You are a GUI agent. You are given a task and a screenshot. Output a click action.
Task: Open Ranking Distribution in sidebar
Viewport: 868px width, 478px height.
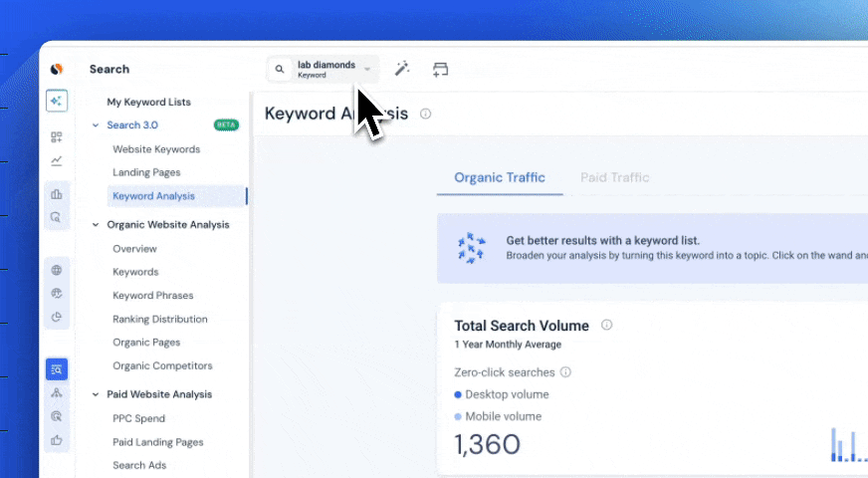click(x=159, y=319)
